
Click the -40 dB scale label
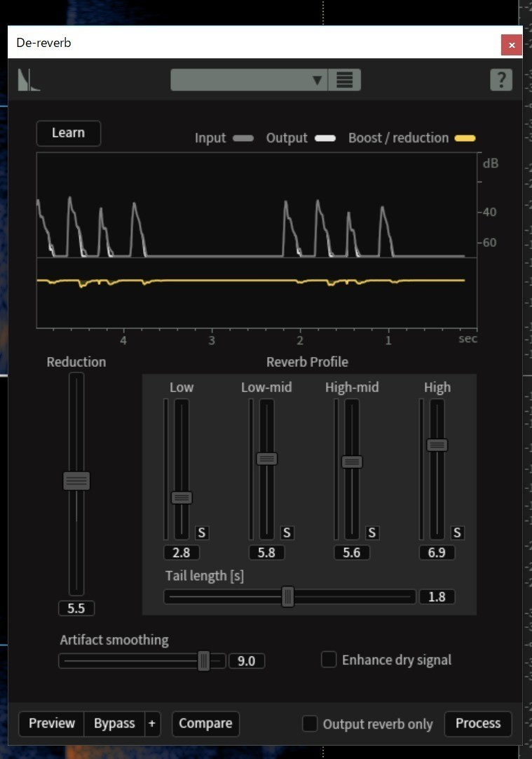coord(489,212)
